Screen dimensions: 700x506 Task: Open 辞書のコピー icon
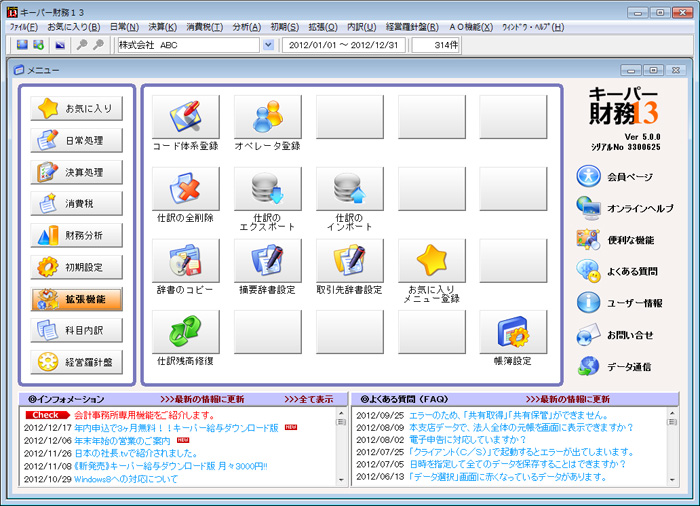pyautogui.click(x=186, y=260)
